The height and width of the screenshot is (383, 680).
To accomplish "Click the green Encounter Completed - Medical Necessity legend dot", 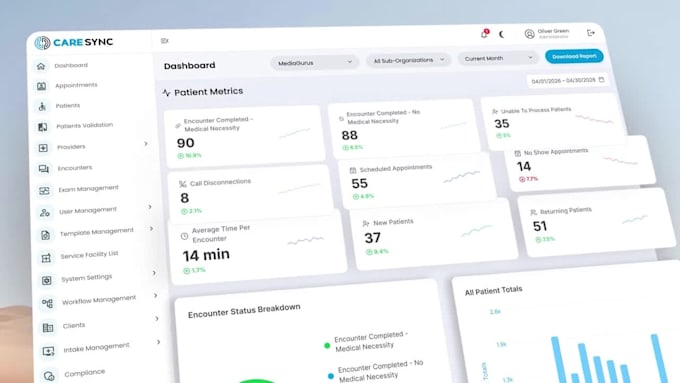I will (327, 345).
